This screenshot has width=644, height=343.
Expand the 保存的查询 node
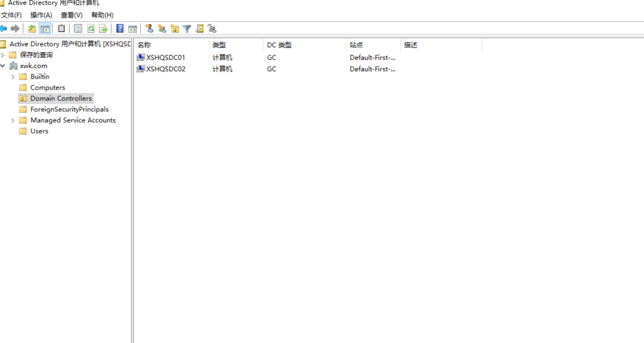[3, 55]
